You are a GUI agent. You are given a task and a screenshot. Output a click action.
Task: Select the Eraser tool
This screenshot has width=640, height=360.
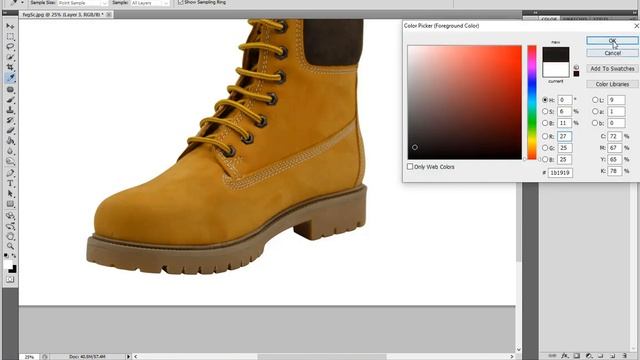tap(10, 131)
